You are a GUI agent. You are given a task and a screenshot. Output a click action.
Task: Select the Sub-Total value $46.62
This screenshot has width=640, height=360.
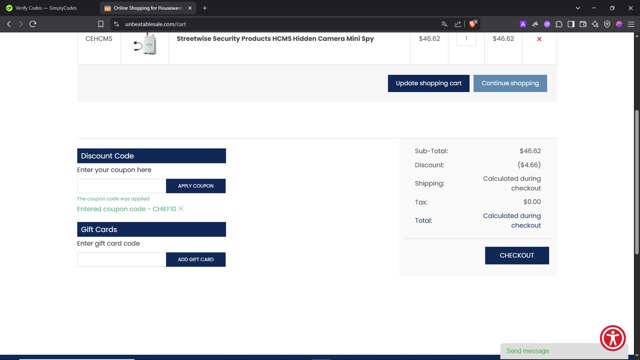click(x=530, y=151)
